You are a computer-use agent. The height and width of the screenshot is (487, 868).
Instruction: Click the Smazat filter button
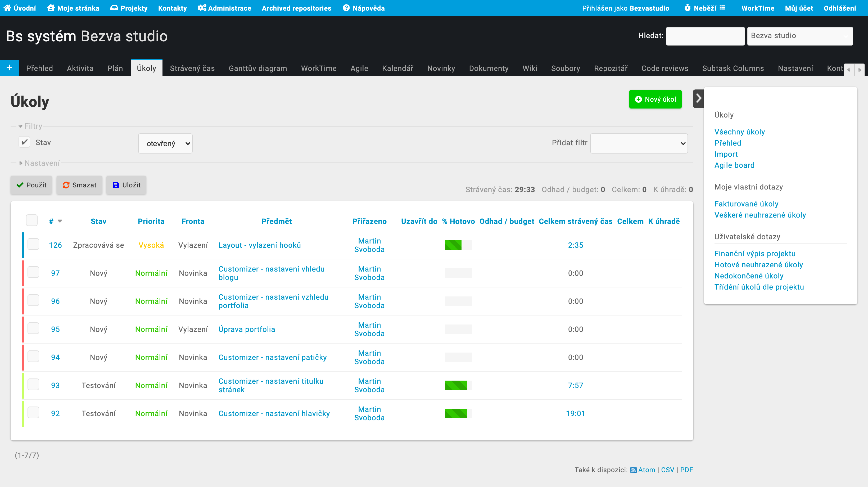[x=80, y=185]
